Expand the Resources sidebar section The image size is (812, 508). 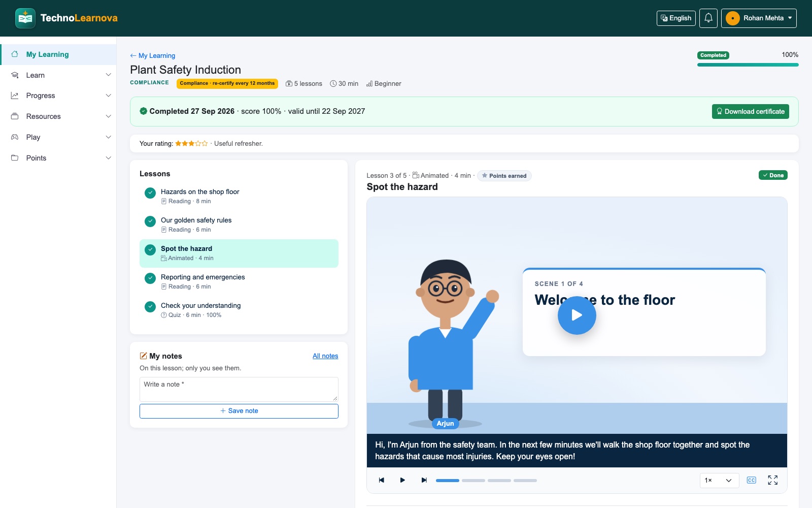coord(108,116)
